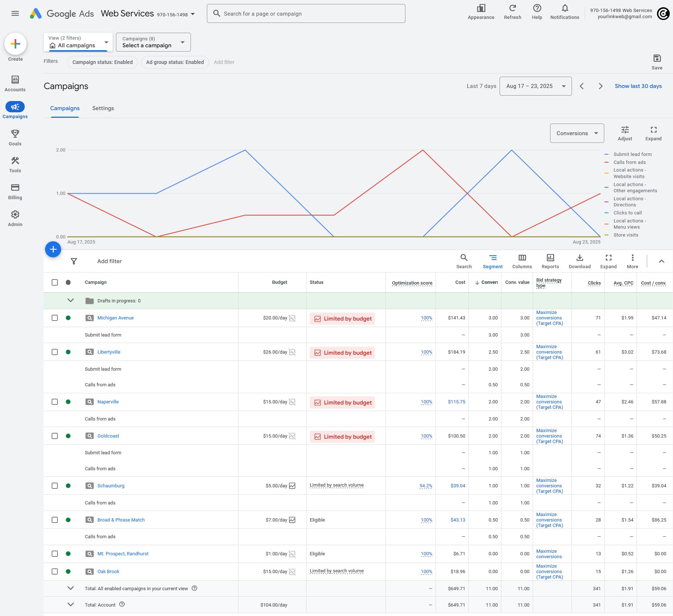Click Show last 30 days link
Image resolution: width=673 pixels, height=616 pixels.
click(638, 86)
